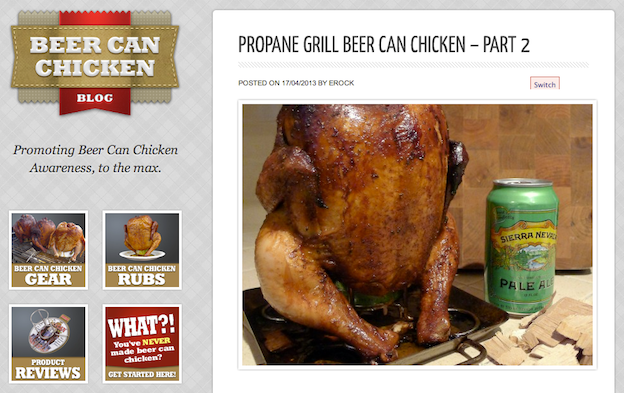This screenshot has width=624, height=393.
Task: Click the wood chips in the post photo
Action: point(544,332)
